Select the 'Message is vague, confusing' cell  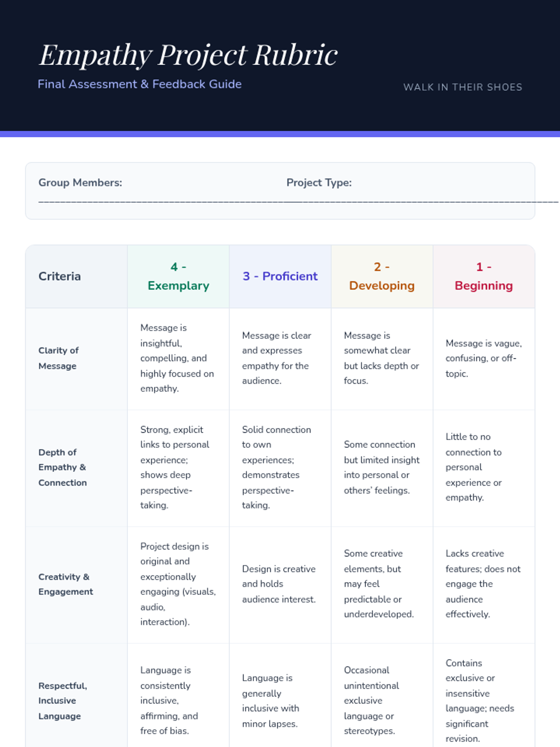point(483,358)
